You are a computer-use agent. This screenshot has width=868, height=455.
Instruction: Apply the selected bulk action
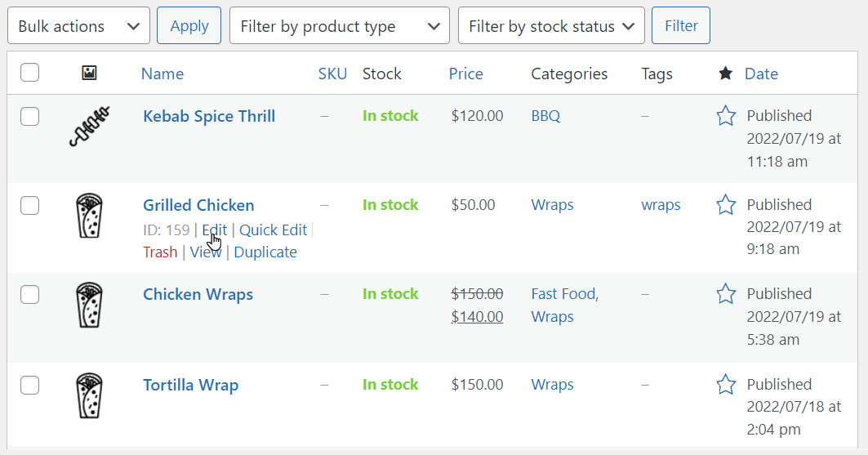pyautogui.click(x=189, y=25)
